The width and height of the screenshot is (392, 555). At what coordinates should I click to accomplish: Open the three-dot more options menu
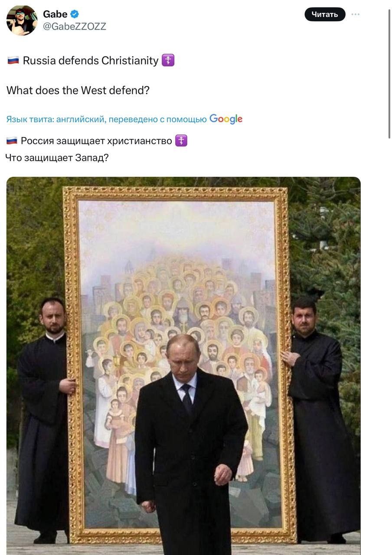coord(356,14)
